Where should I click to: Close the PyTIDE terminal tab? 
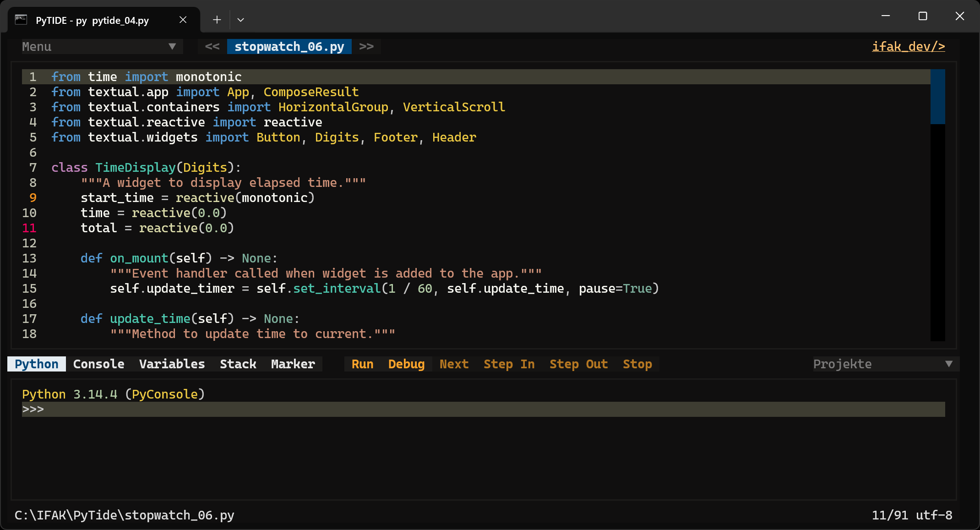[183, 20]
